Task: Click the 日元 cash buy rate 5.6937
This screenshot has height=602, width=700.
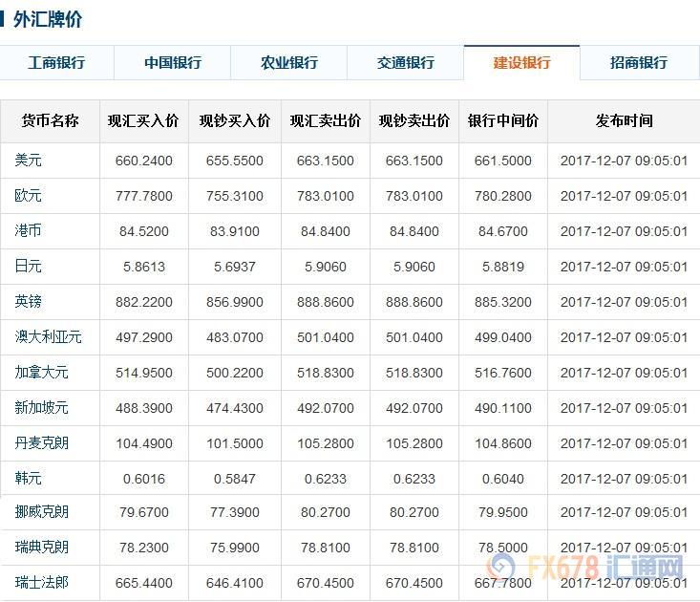Action: [235, 267]
